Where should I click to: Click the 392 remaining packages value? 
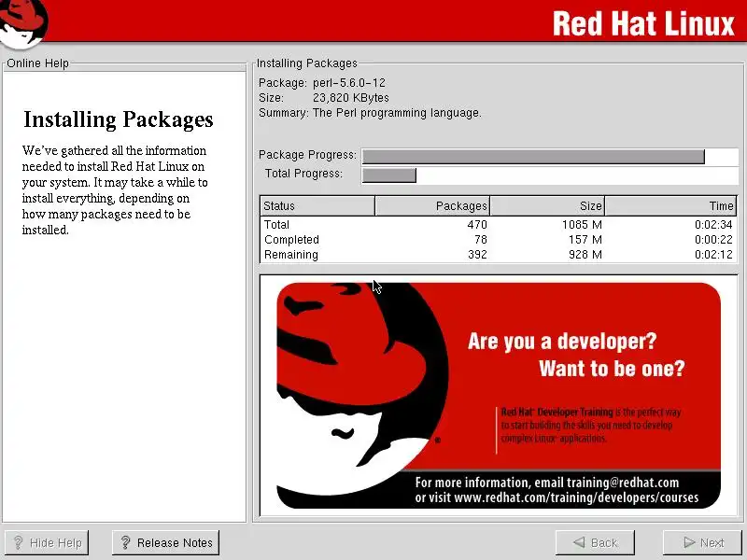pos(477,254)
